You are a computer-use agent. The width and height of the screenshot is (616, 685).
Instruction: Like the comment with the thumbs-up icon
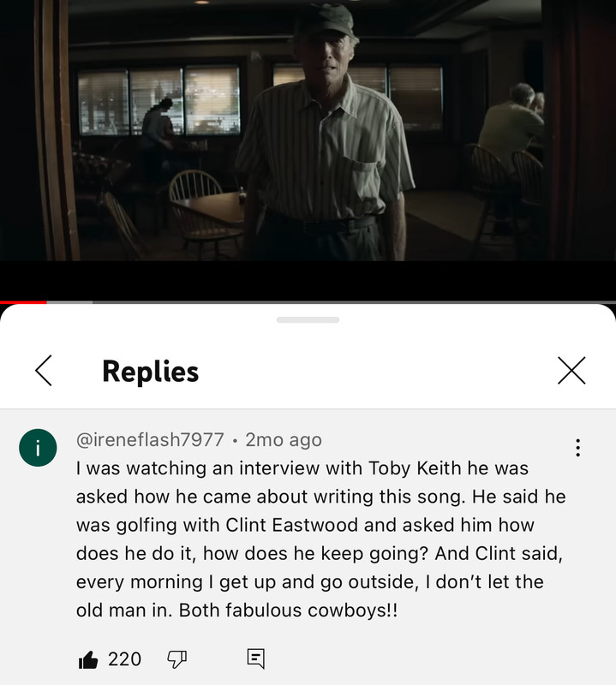coord(88,659)
